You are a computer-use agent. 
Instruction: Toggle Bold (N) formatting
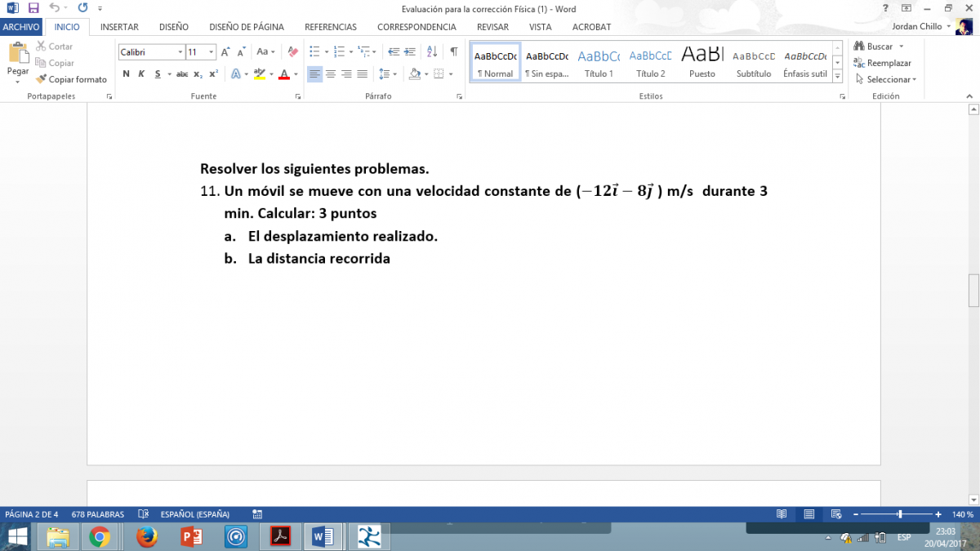(126, 74)
